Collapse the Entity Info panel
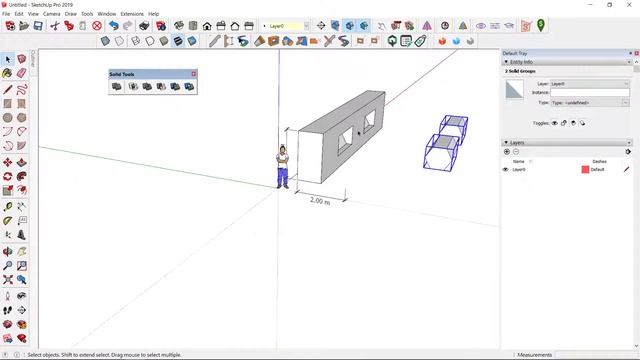Image resolution: width=640 pixels, height=360 pixels. pyautogui.click(x=506, y=62)
